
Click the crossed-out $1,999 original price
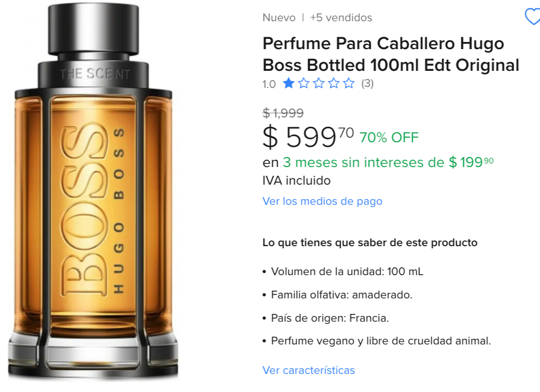coord(283,113)
